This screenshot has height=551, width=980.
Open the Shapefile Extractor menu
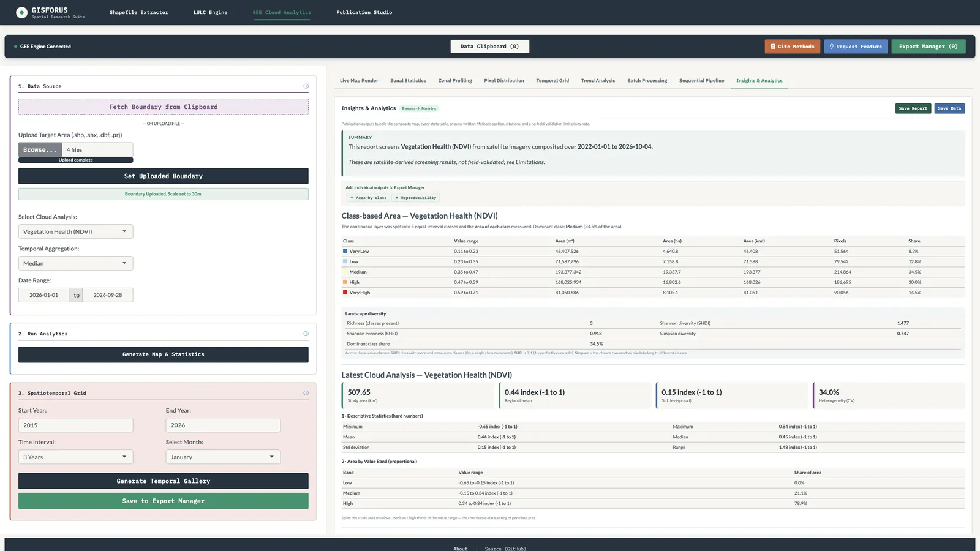(139, 12)
